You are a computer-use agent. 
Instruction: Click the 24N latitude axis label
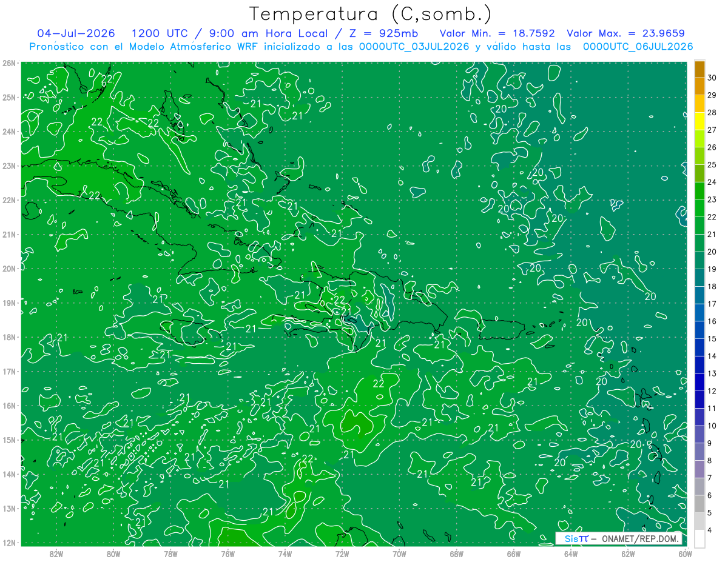coord(10,132)
